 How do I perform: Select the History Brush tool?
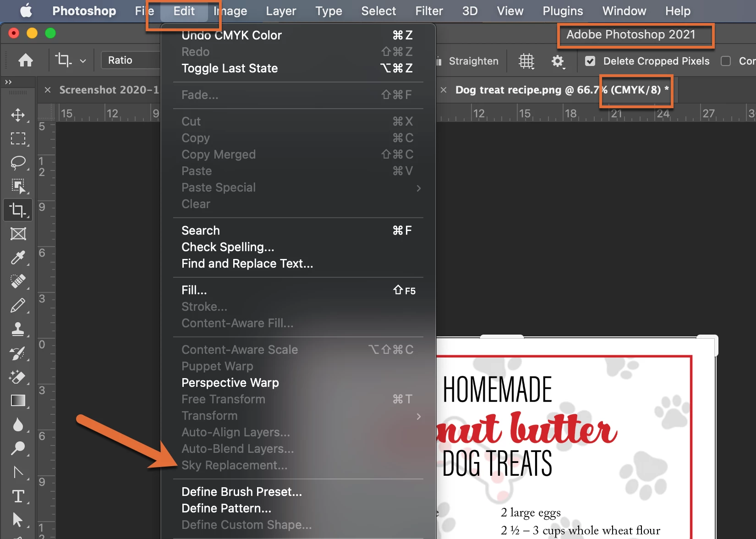point(18,353)
